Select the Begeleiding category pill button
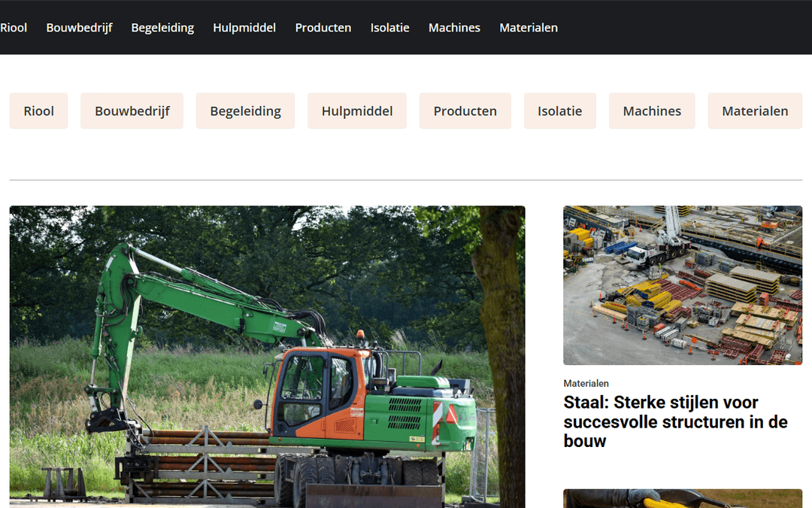The height and width of the screenshot is (508, 812). click(245, 111)
